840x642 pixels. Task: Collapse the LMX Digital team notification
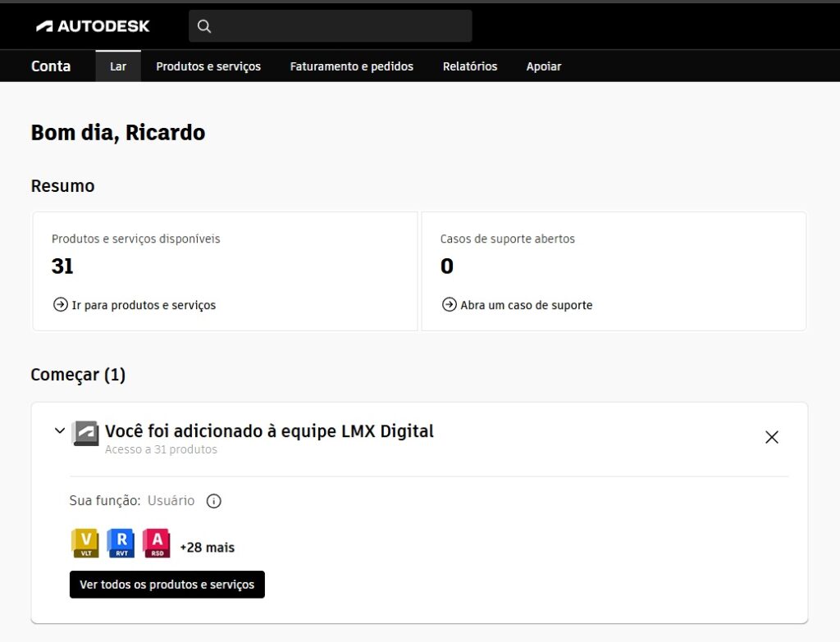pos(59,430)
